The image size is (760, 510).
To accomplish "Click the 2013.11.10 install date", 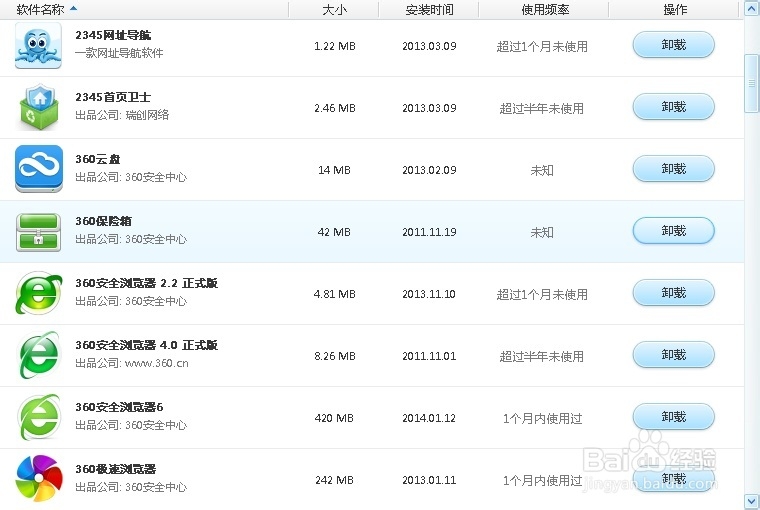I will point(429,294).
